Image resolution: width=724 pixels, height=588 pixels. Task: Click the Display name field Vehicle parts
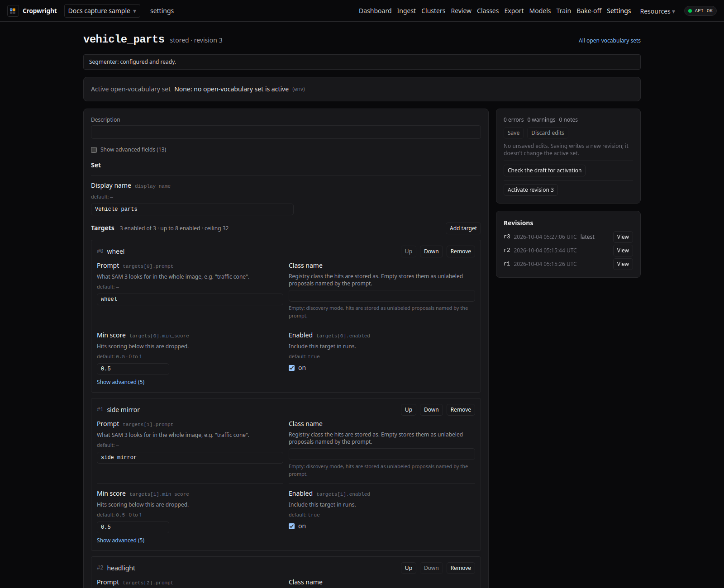pyautogui.click(x=192, y=209)
